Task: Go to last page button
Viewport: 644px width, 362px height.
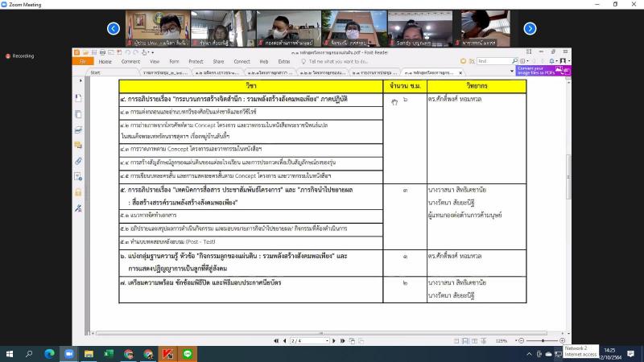Action: pyautogui.click(x=343, y=341)
